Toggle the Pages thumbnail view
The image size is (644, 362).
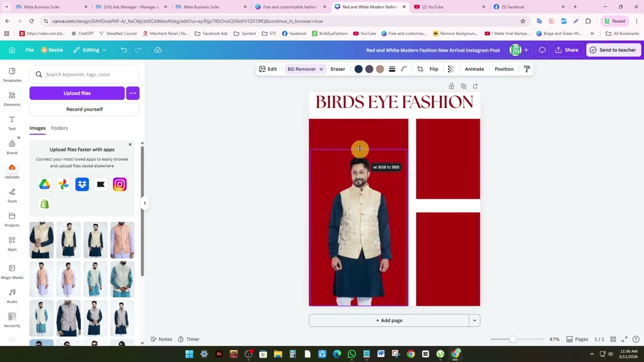tap(577, 339)
